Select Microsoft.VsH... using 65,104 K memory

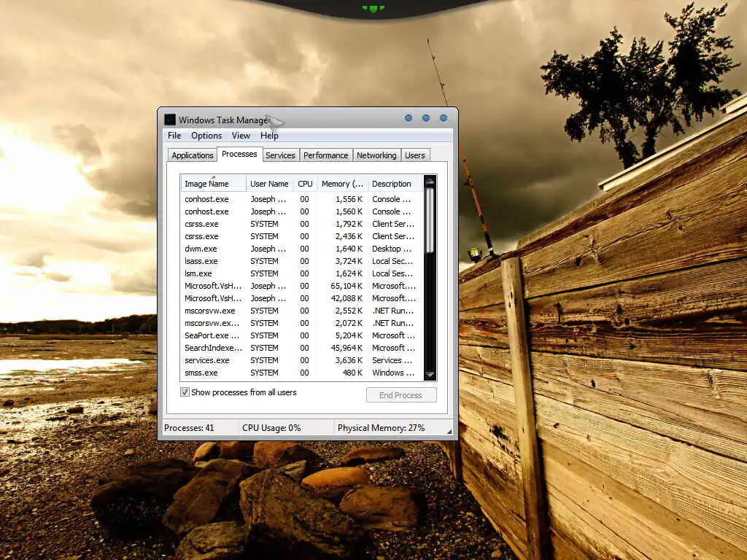[301, 286]
